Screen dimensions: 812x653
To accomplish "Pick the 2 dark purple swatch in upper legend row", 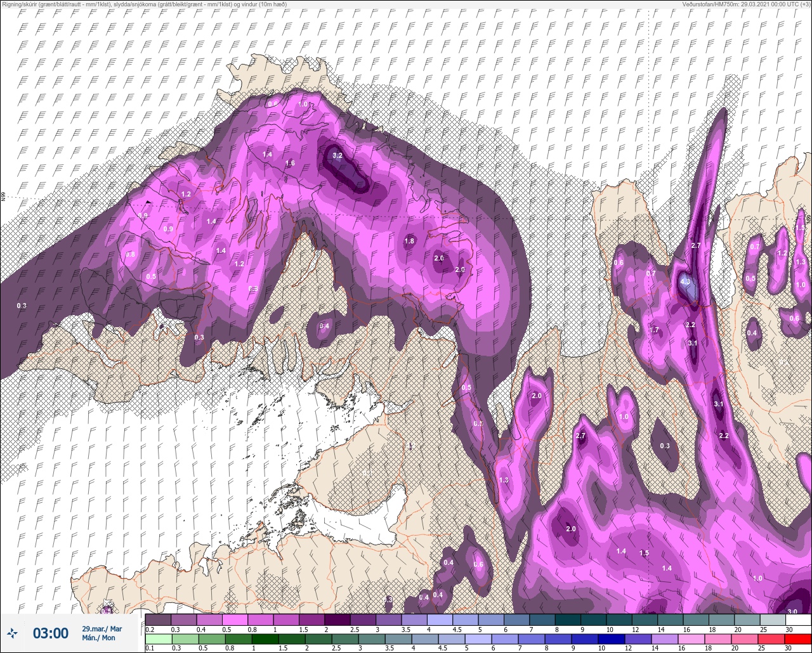I will 337,619.
